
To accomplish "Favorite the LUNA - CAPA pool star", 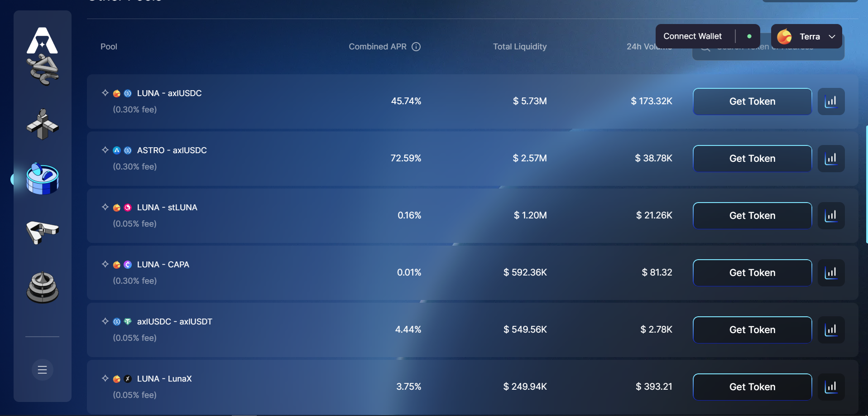I will coord(105,264).
